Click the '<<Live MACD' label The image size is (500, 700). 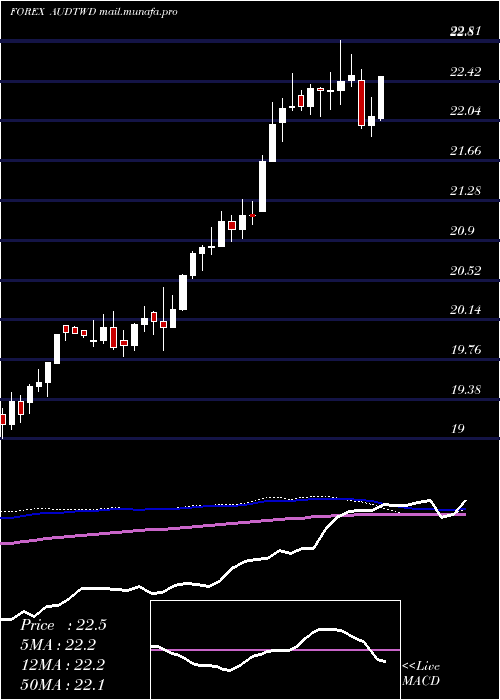[421, 674]
